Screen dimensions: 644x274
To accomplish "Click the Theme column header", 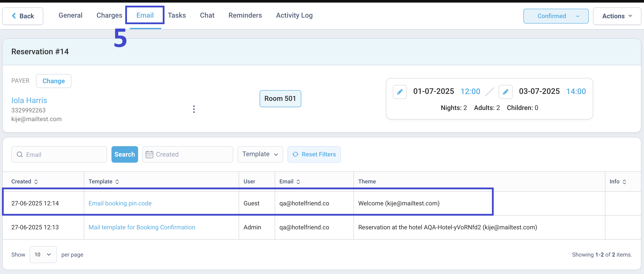I will point(367,181).
